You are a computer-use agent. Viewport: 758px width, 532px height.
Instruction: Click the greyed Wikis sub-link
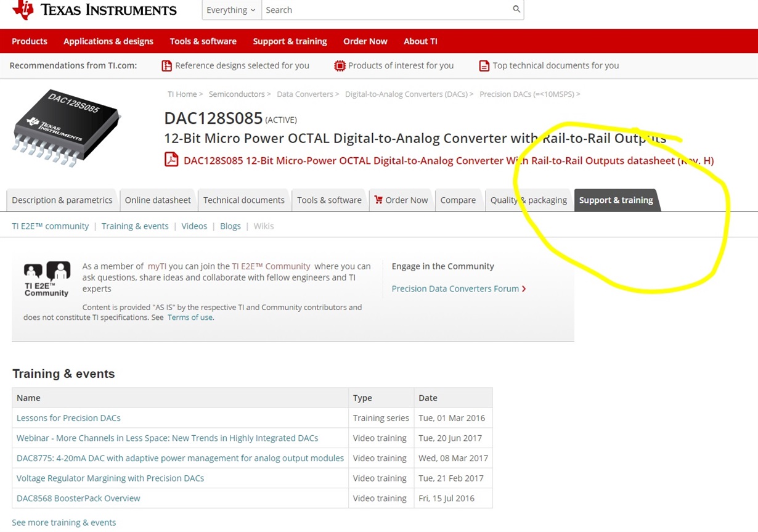264,226
